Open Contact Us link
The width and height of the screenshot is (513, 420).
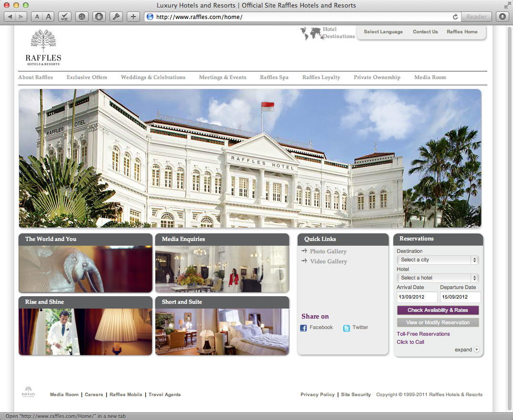click(x=425, y=32)
